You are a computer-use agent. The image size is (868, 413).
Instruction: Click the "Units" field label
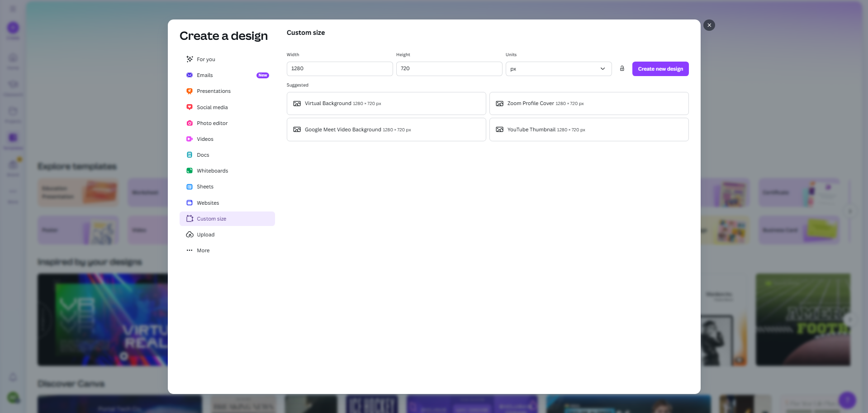point(511,55)
